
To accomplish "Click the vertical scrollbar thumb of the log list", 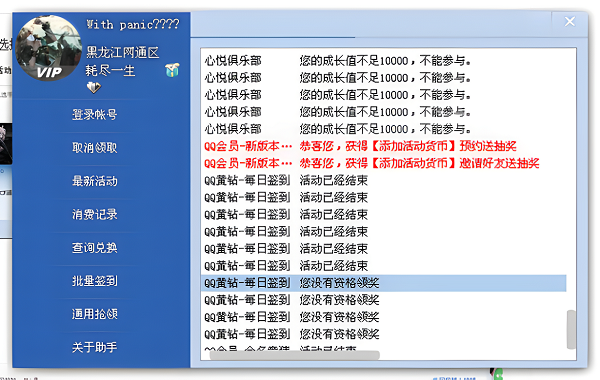I will pyautogui.click(x=571, y=329).
